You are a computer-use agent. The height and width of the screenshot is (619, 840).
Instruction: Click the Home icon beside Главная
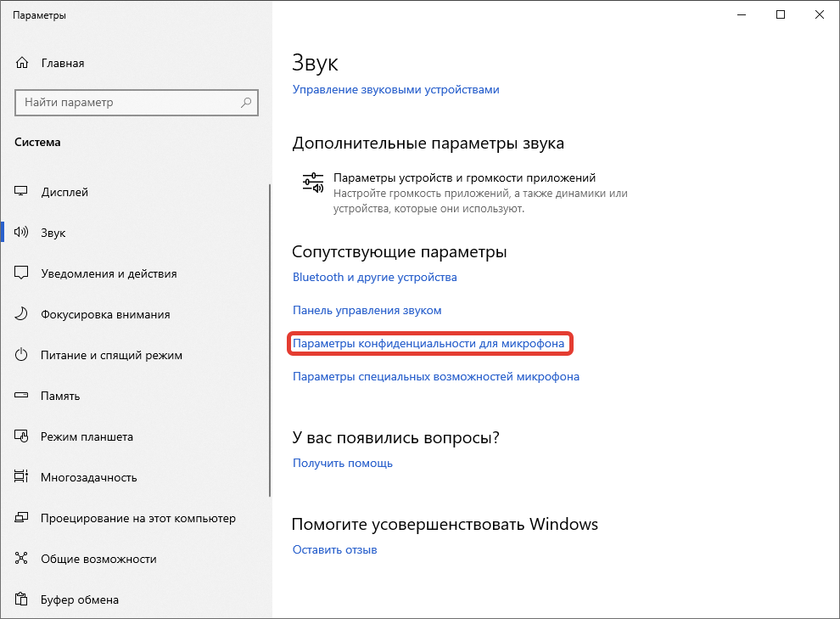tap(22, 63)
